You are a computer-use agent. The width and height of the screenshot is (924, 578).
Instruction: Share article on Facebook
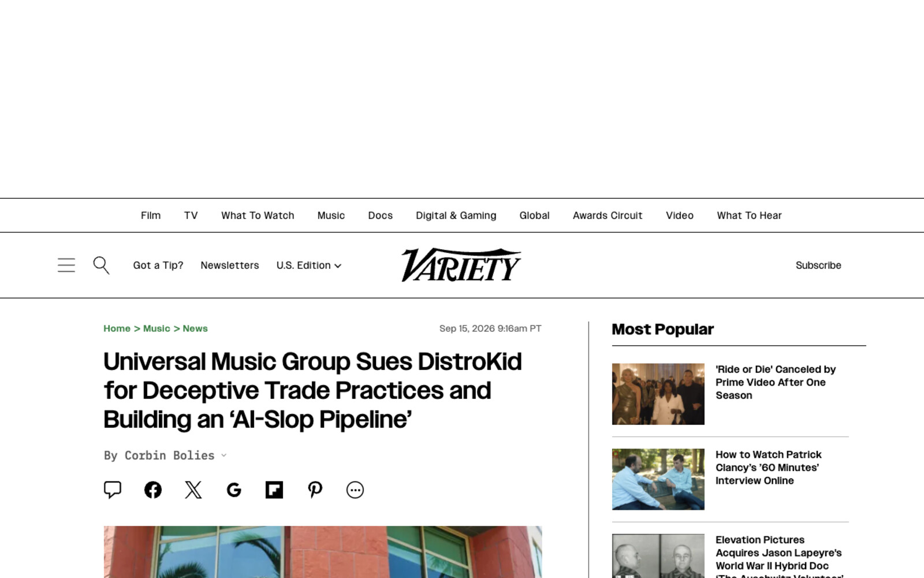(153, 490)
